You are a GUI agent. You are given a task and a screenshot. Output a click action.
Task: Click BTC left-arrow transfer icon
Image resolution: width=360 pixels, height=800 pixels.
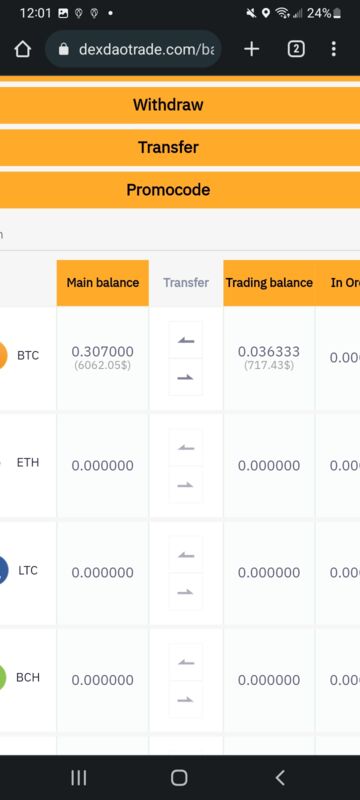(x=186, y=340)
